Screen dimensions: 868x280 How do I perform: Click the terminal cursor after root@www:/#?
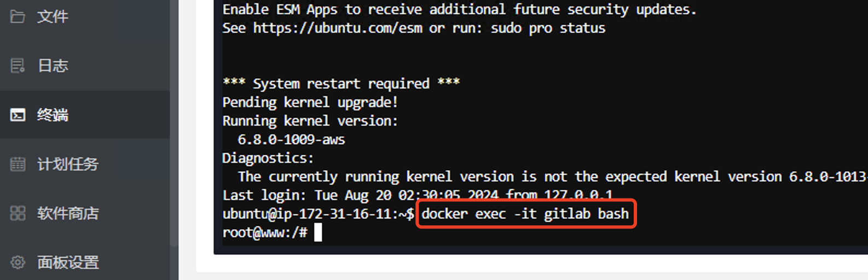click(318, 233)
